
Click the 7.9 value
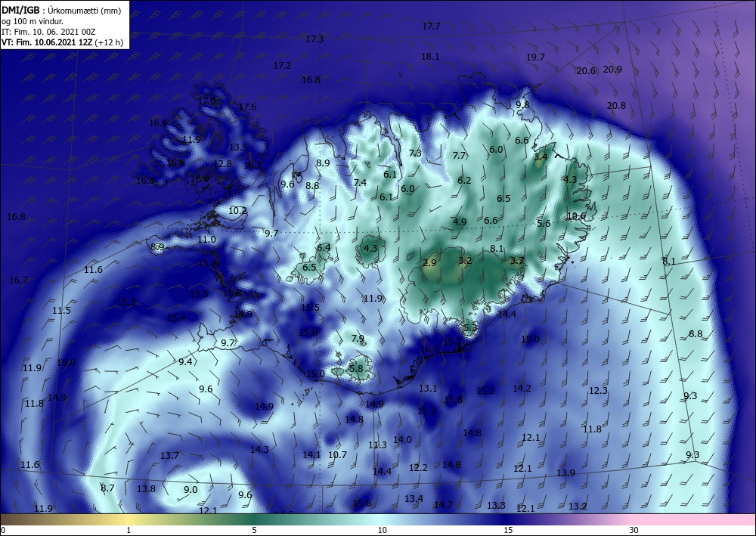(358, 338)
